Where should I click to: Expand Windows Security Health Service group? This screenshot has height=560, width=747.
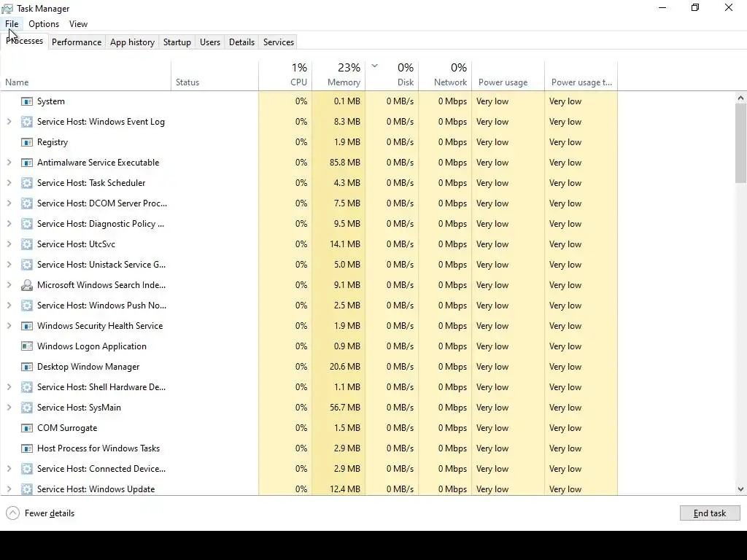point(9,326)
